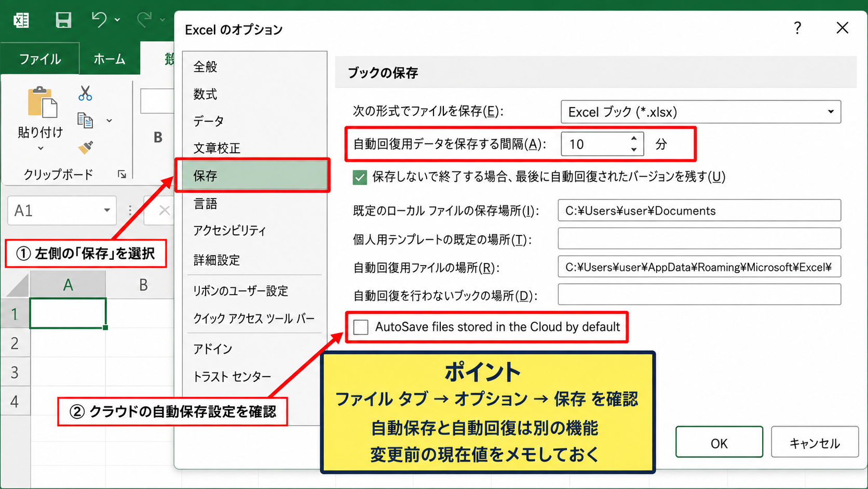Select row 2 header
This screenshot has height=489, width=868.
[x=15, y=343]
